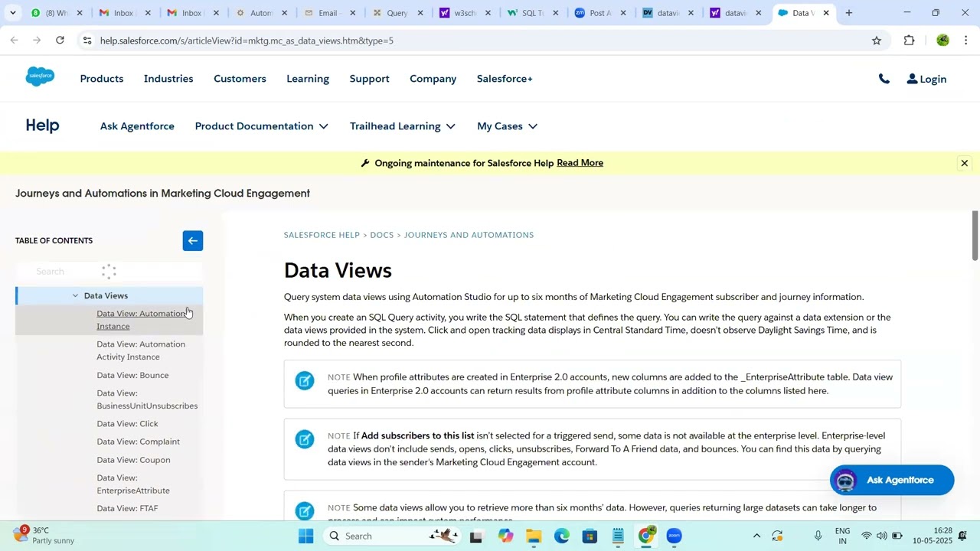Image resolution: width=980 pixels, height=551 pixels.
Task: Click the bookmark star in address bar
Action: [877, 41]
